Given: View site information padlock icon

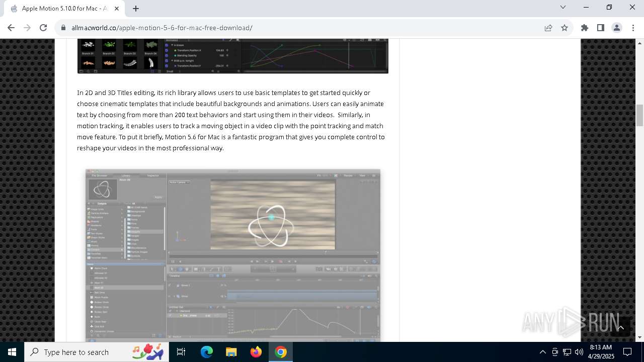Looking at the screenshot, I should (x=63, y=28).
